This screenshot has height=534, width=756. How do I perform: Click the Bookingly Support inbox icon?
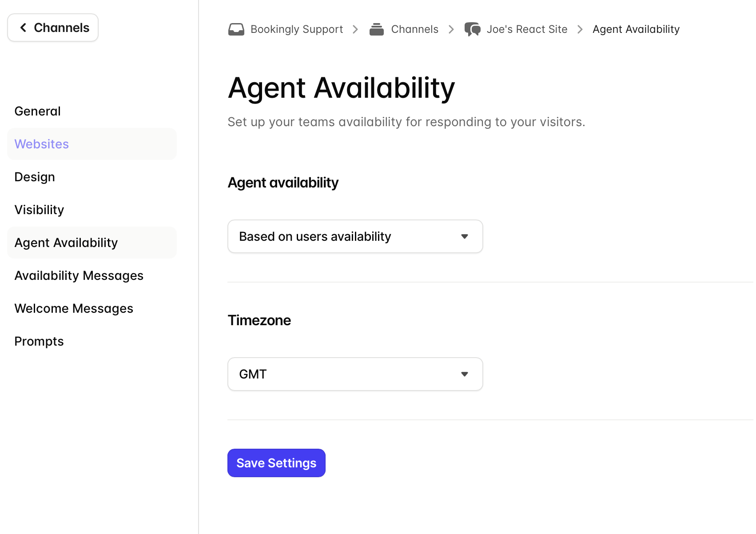coord(236,29)
